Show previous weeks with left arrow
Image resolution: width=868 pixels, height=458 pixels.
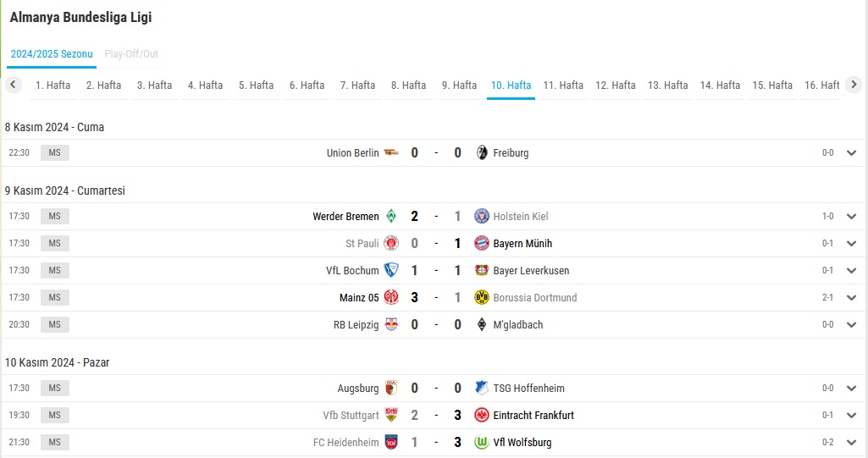pos(14,85)
